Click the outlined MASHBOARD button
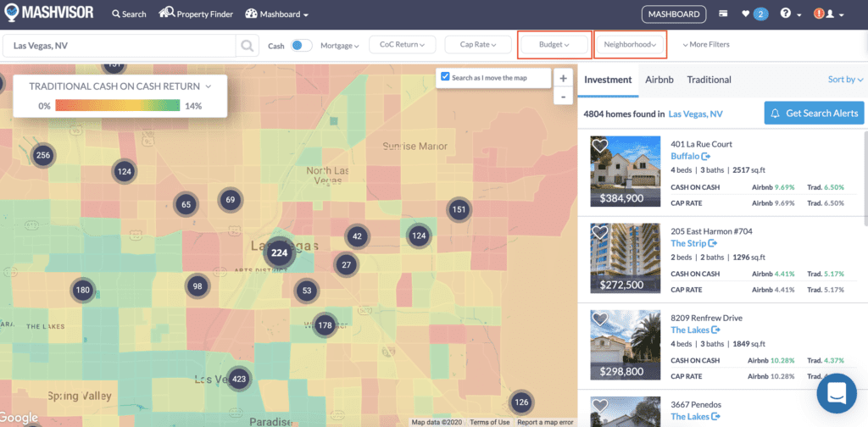 click(674, 14)
